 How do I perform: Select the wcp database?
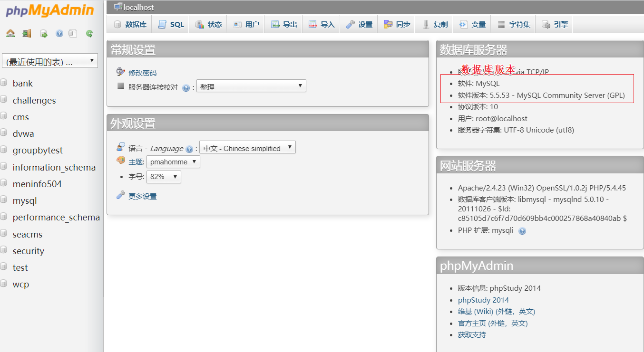click(x=21, y=284)
